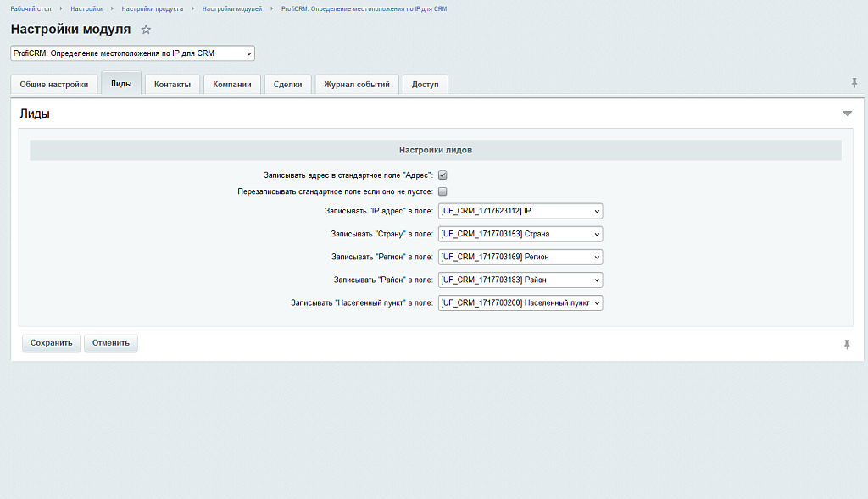Viewport: 868px width, 499px height.
Task: Pin the bottom action bar
Action: point(847,343)
